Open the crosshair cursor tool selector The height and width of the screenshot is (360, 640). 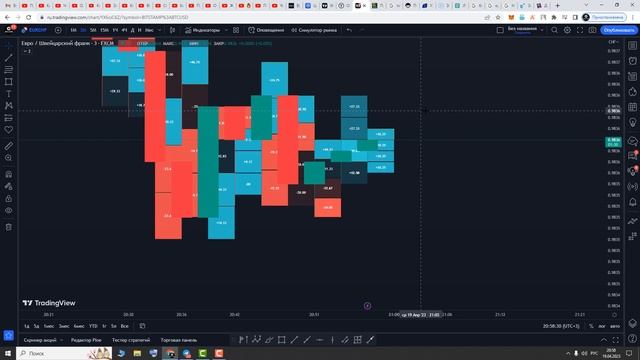pyautogui.click(x=9, y=46)
